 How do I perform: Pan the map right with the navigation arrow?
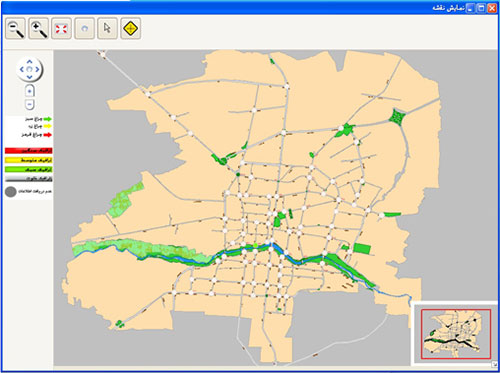point(37,69)
